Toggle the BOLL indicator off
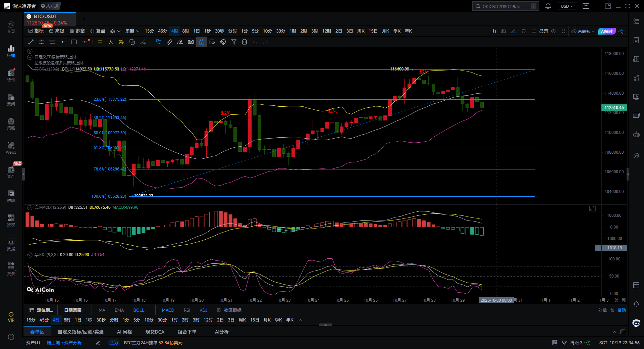Viewport: 644px width, 349px height. [x=139, y=310]
